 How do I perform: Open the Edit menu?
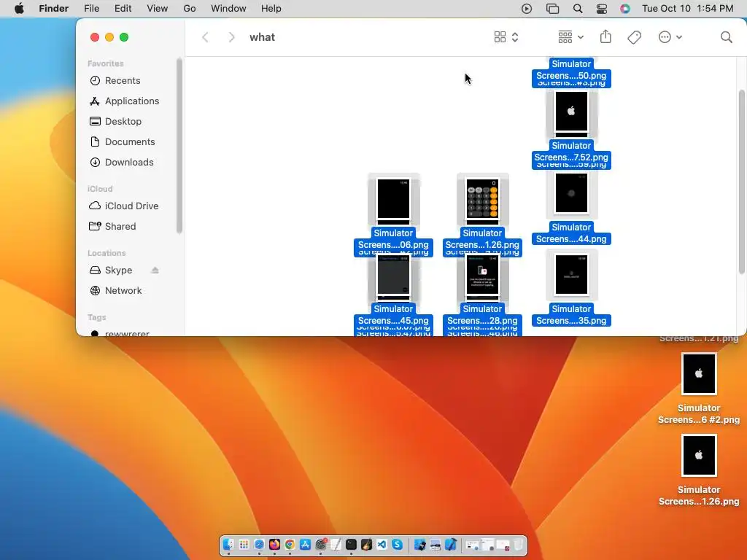[x=123, y=9]
